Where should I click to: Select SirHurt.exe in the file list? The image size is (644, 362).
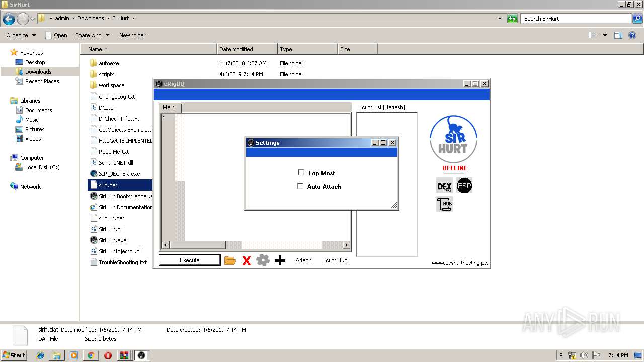point(112,240)
